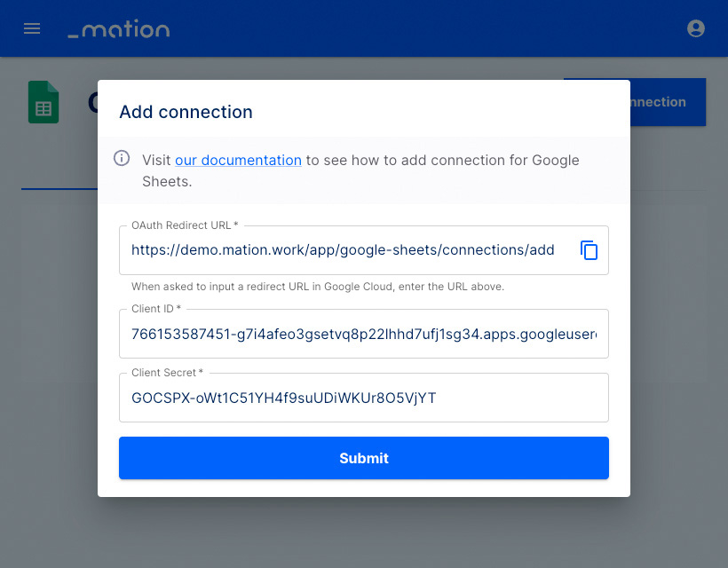The width and height of the screenshot is (728, 568).
Task: Submit the Add connection form
Action: pos(363,458)
